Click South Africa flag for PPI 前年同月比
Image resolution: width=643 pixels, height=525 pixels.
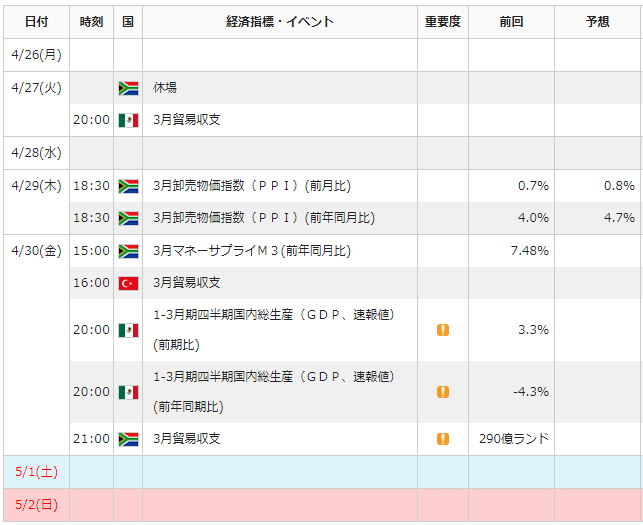pos(128,218)
